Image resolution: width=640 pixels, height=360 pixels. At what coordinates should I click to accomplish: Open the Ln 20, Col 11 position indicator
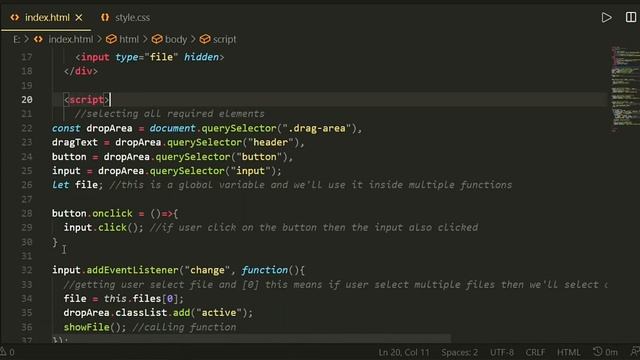(404, 352)
